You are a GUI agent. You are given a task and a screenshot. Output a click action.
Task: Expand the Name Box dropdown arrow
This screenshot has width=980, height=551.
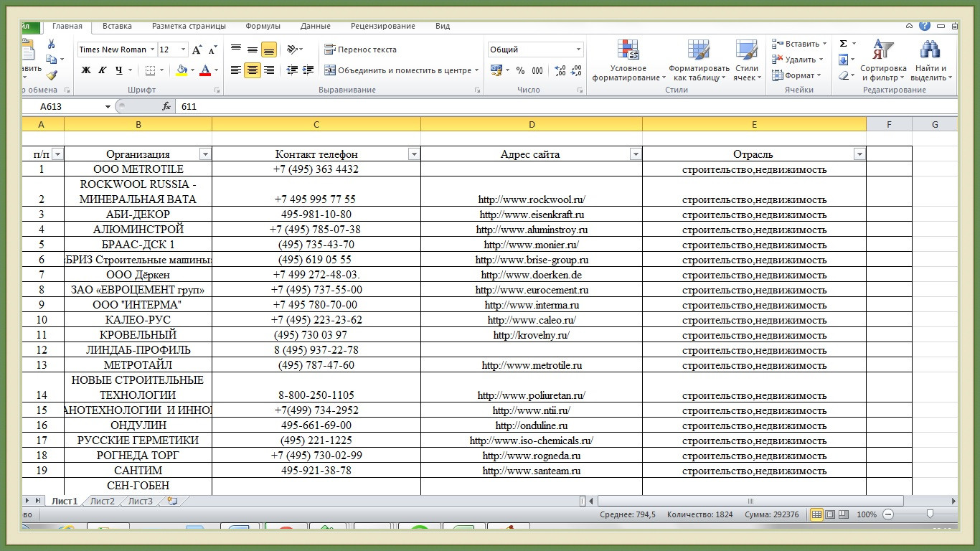coord(108,106)
